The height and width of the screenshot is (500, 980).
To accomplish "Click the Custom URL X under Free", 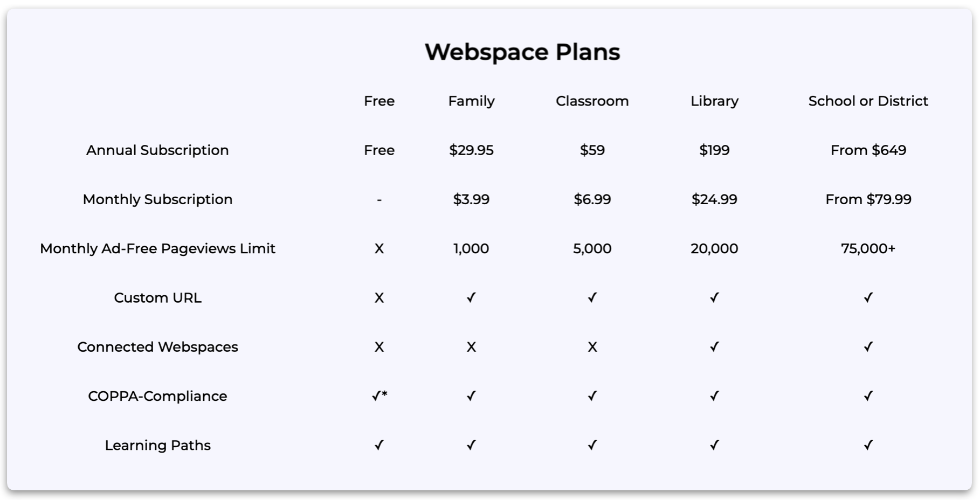I will pyautogui.click(x=379, y=298).
